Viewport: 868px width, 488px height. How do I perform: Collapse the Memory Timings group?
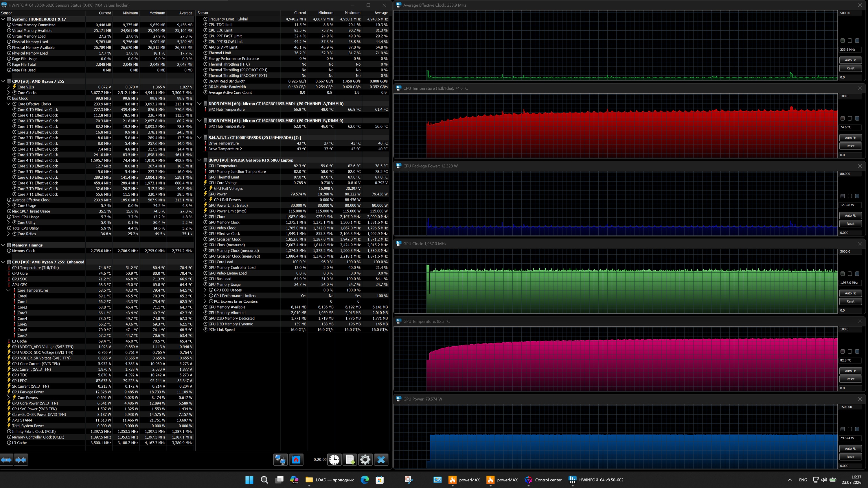(x=3, y=245)
